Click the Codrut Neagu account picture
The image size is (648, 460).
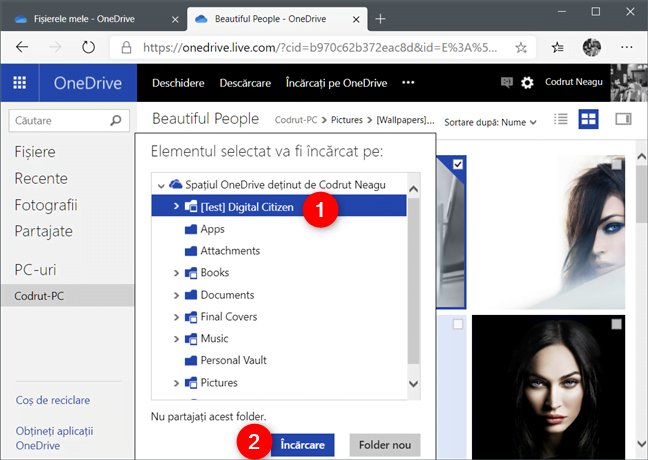click(x=629, y=83)
